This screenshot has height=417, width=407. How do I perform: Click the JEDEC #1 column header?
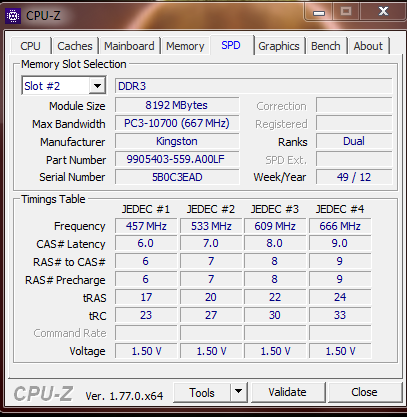pyautogui.click(x=146, y=209)
